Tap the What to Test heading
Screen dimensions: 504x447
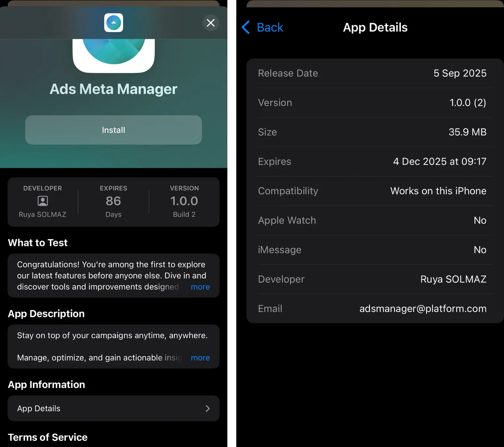[x=38, y=243]
